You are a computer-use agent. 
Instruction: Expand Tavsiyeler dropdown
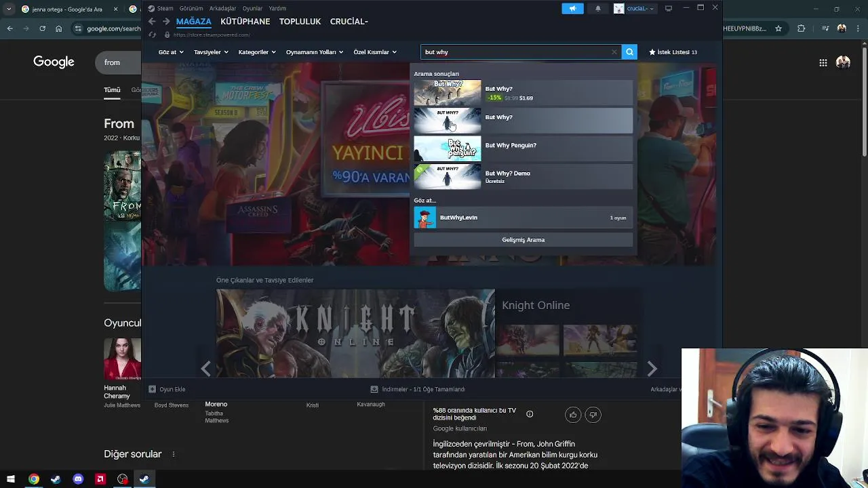[x=211, y=52]
